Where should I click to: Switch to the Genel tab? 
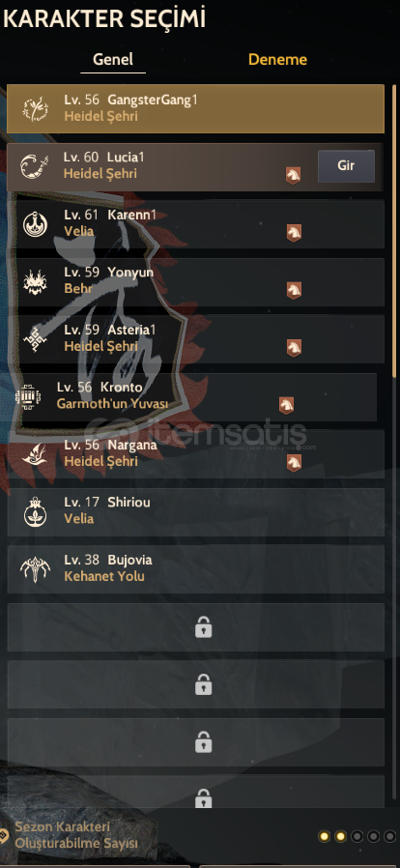point(113,59)
